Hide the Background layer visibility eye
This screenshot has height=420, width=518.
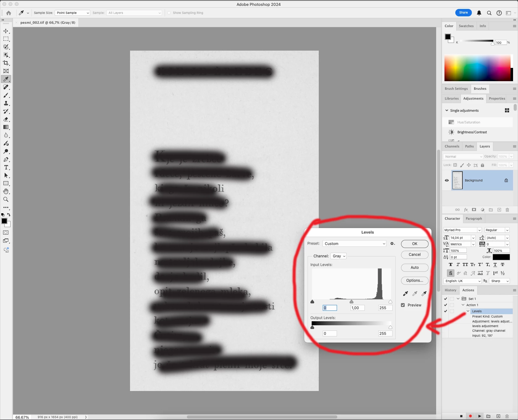coord(447,181)
